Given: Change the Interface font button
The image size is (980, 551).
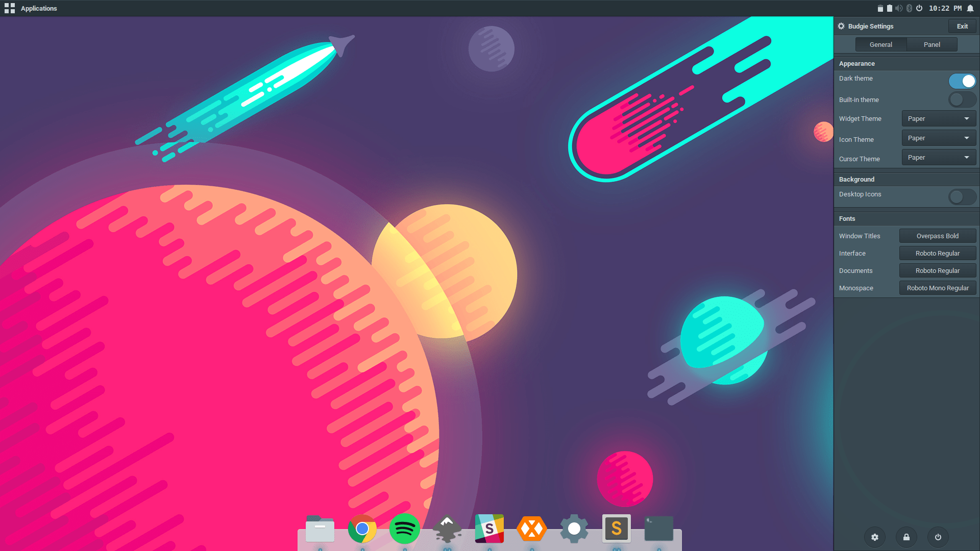Looking at the screenshot, I should [938, 253].
